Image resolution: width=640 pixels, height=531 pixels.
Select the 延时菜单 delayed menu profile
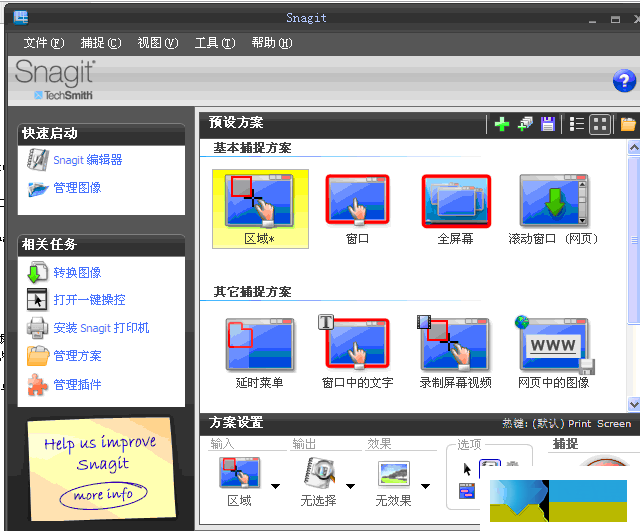pos(260,353)
